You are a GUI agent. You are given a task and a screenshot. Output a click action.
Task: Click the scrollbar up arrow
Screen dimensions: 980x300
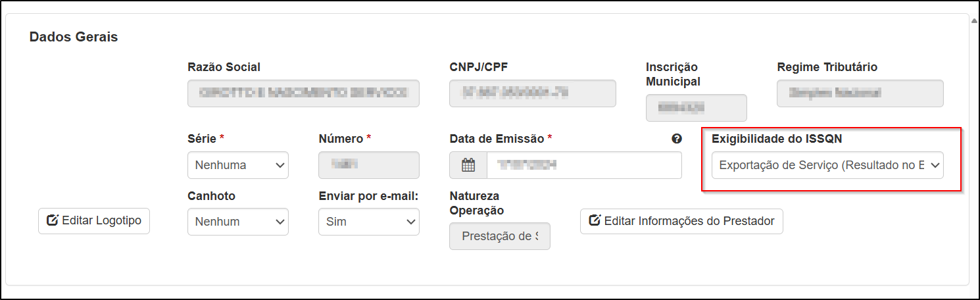click(975, 20)
